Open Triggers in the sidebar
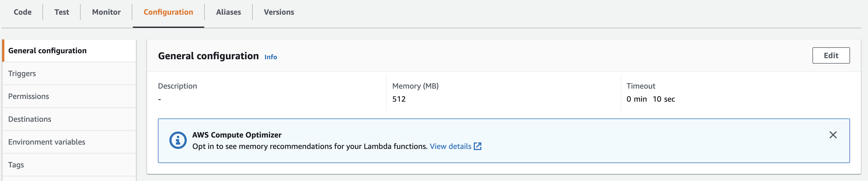Image resolution: width=868 pixels, height=181 pixels. (69, 74)
